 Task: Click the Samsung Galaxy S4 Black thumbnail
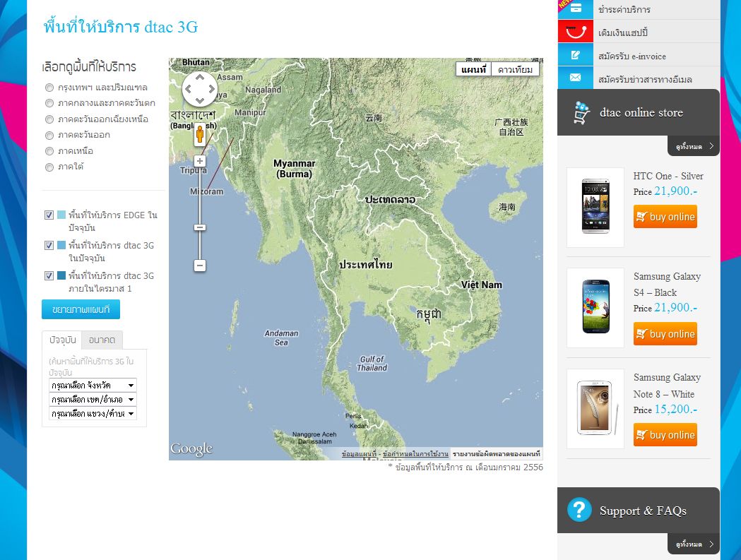pos(595,308)
